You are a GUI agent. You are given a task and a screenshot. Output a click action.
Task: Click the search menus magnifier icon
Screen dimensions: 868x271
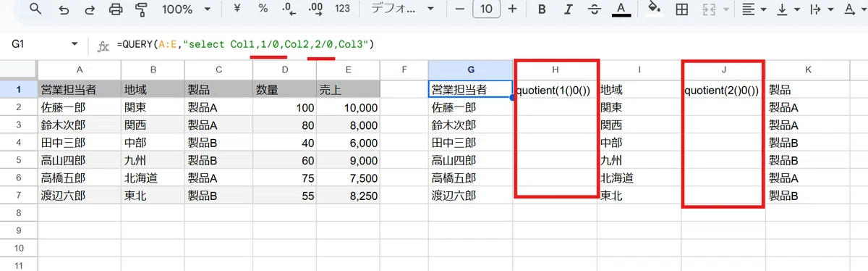[35, 9]
